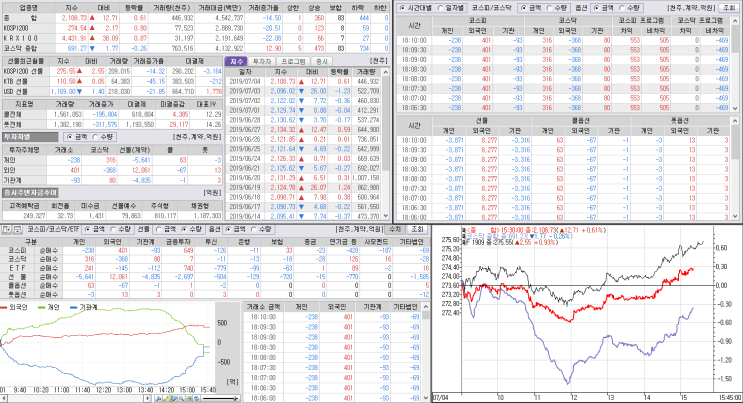Activate the magnifier zoom icon under chart
Screen dimensions: 743x403
click(181, 399)
